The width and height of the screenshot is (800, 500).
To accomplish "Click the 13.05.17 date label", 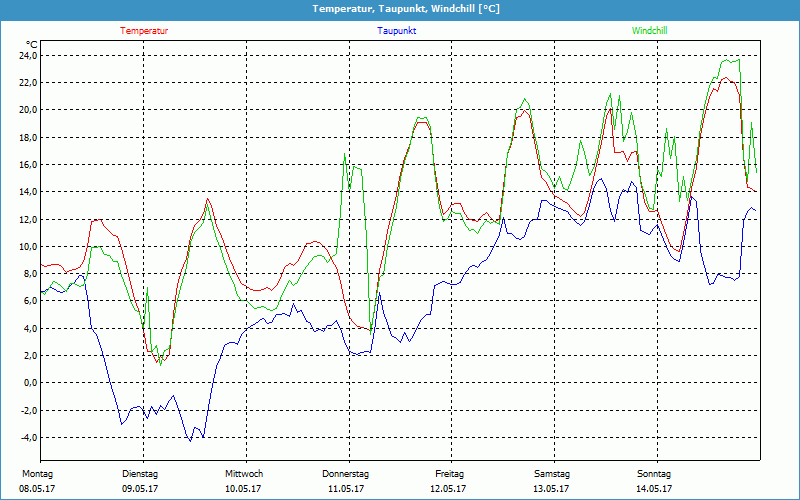I will [x=551, y=489].
